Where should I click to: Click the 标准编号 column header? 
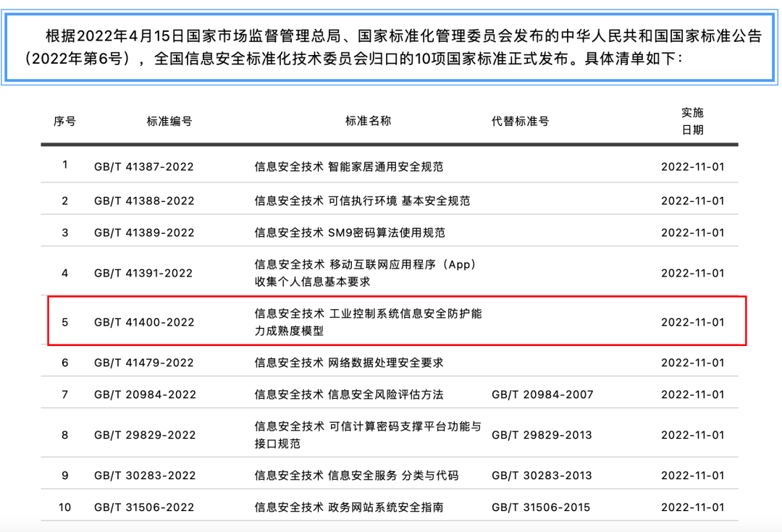(169, 122)
